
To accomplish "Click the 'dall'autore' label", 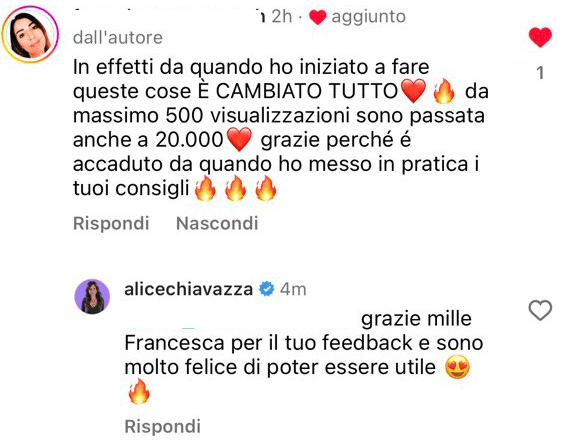I will pyautogui.click(x=118, y=38).
